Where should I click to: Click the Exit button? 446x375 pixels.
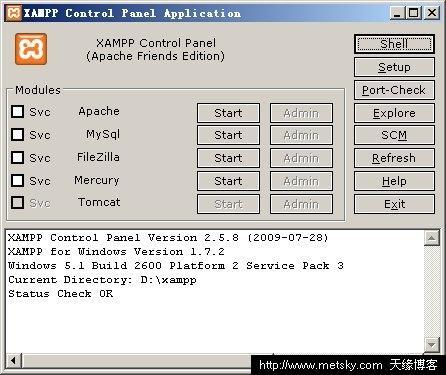(394, 204)
